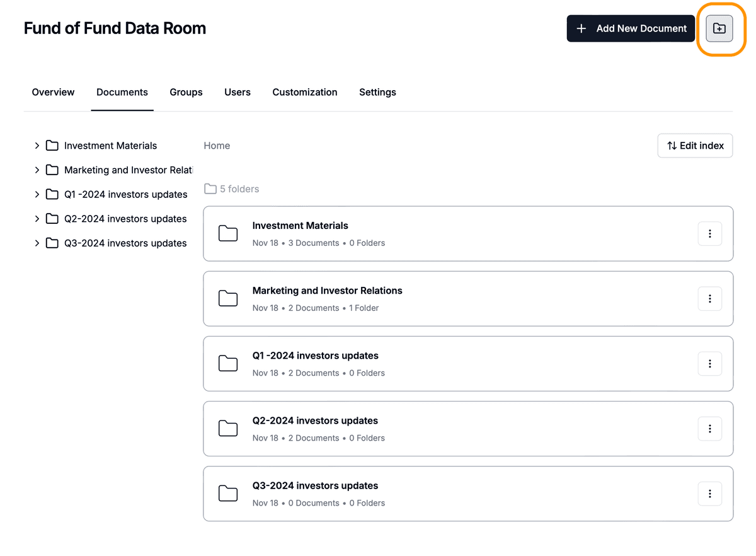756x556 pixels.
Task: Expand Q1 -2024 investors updates tree node
Action: pos(37,195)
